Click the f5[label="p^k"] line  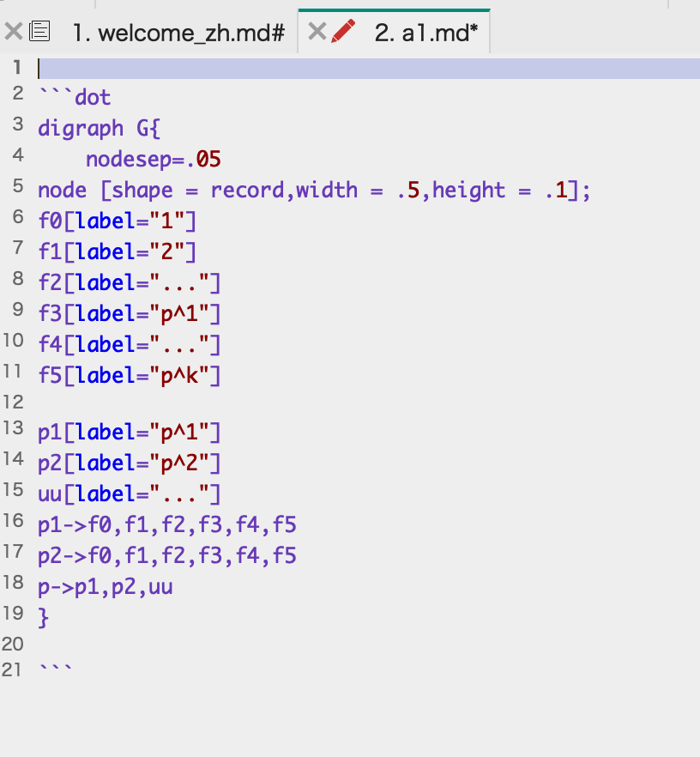coord(127,374)
